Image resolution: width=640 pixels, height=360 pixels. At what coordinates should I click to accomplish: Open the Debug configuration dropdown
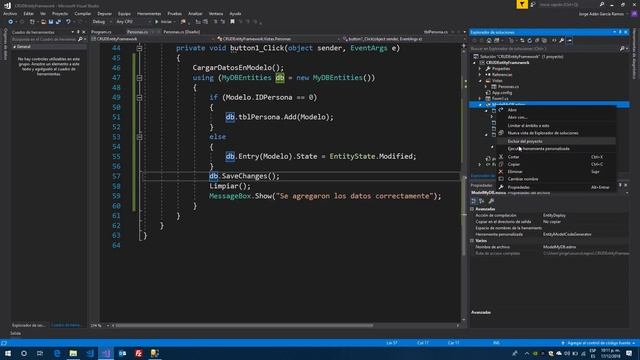(101, 22)
